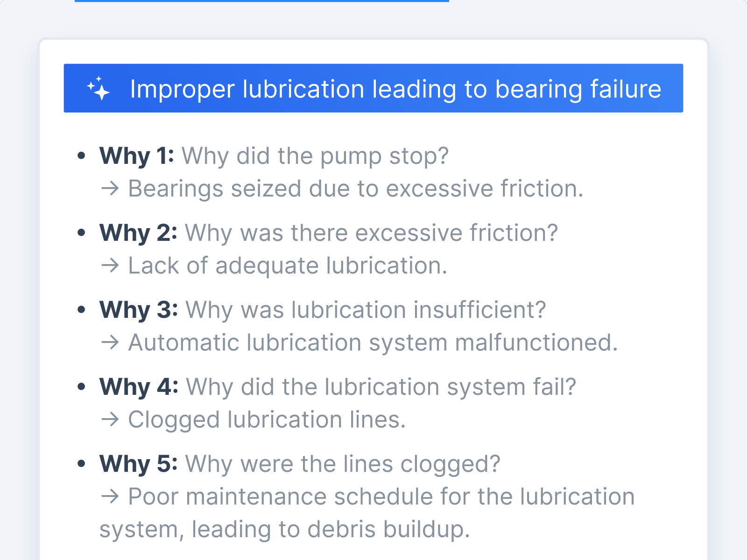Select the "Why was there excessive friction?" question

[371, 232]
